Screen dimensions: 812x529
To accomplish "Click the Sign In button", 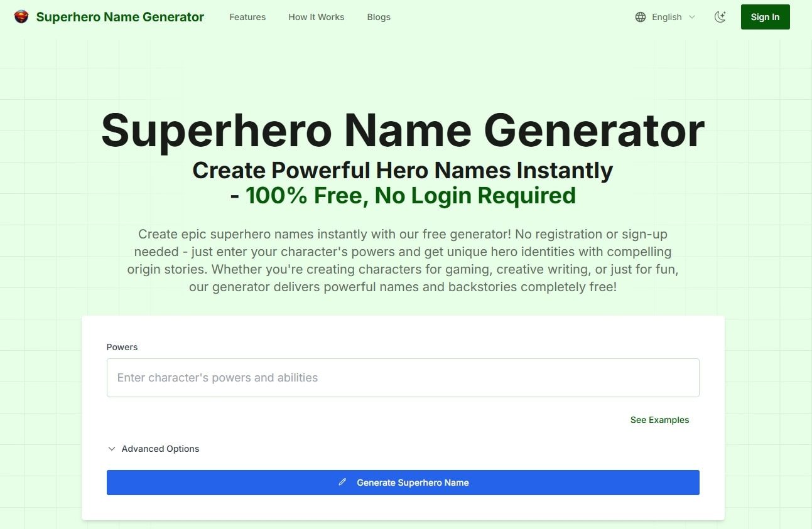I will (765, 17).
